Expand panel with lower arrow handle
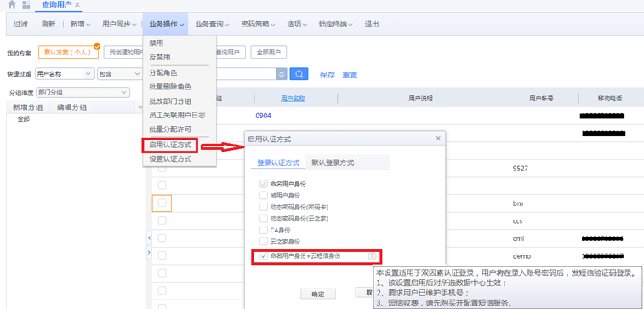The image size is (644, 309). click(x=149, y=252)
